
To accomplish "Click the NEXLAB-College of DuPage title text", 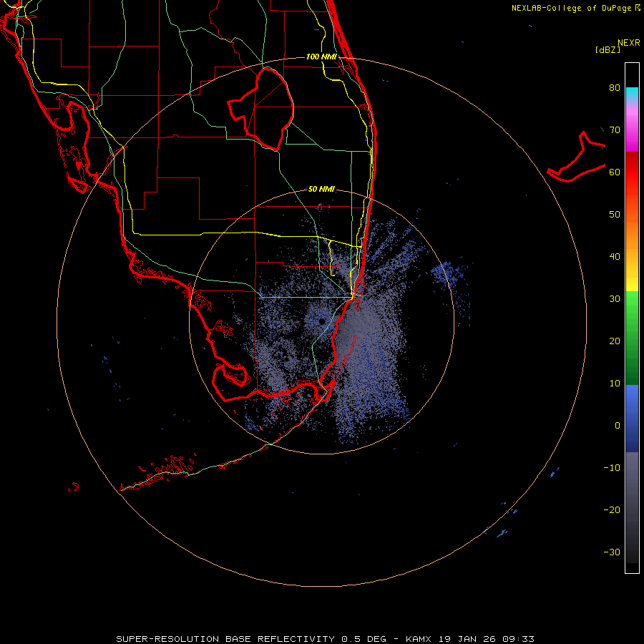I will [572, 8].
